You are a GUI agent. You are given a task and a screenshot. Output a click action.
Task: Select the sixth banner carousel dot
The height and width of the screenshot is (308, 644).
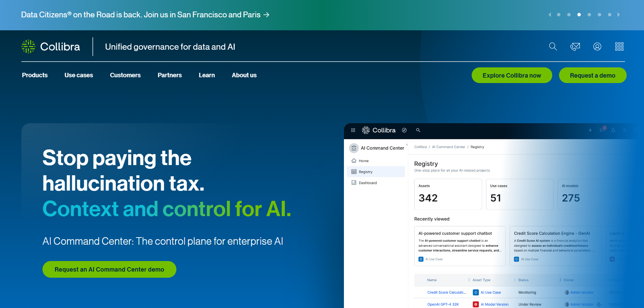610,15
